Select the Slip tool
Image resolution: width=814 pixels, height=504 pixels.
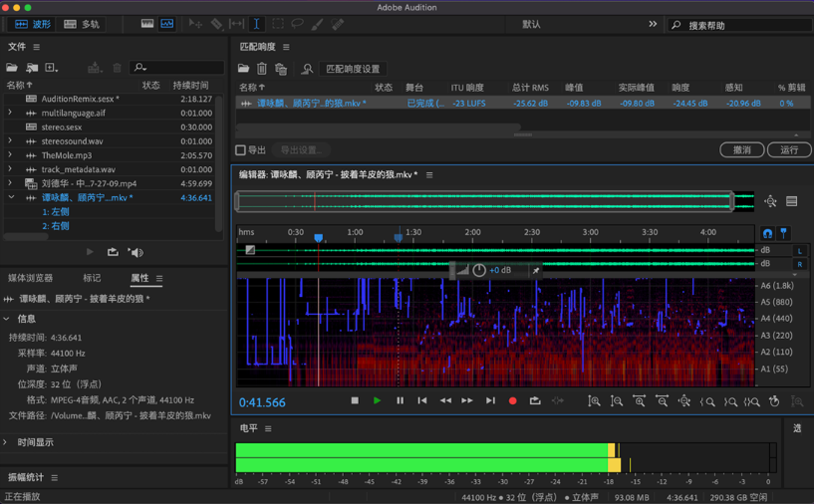(x=236, y=24)
